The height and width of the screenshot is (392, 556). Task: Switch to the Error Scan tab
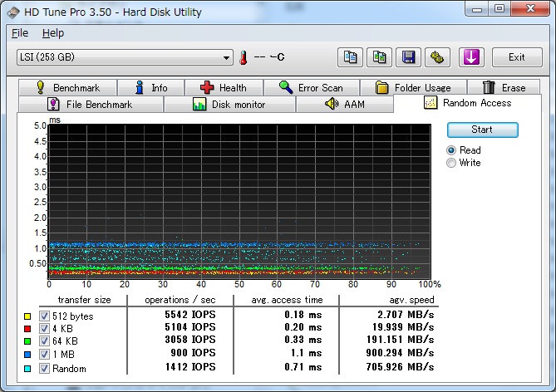coord(311,87)
